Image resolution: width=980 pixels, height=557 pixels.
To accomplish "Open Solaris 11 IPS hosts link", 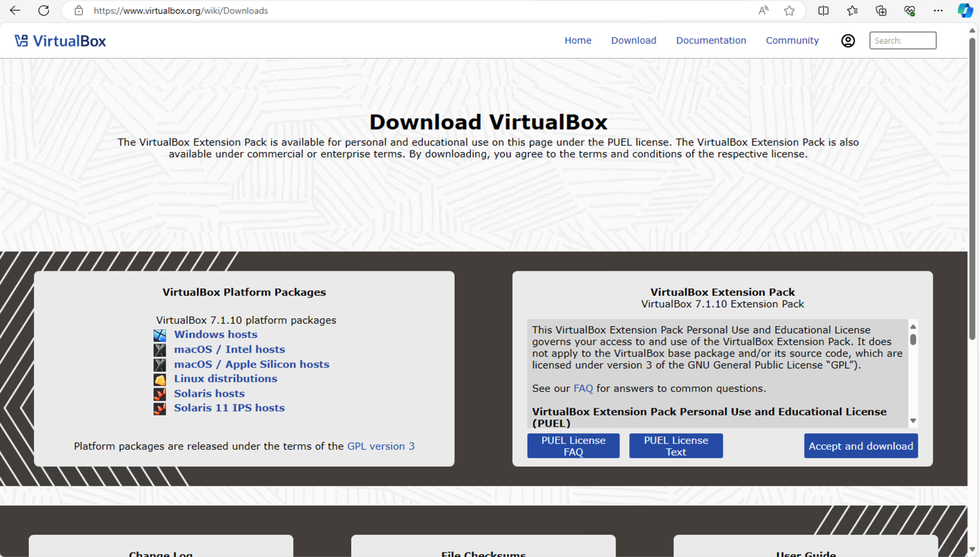I will click(229, 408).
